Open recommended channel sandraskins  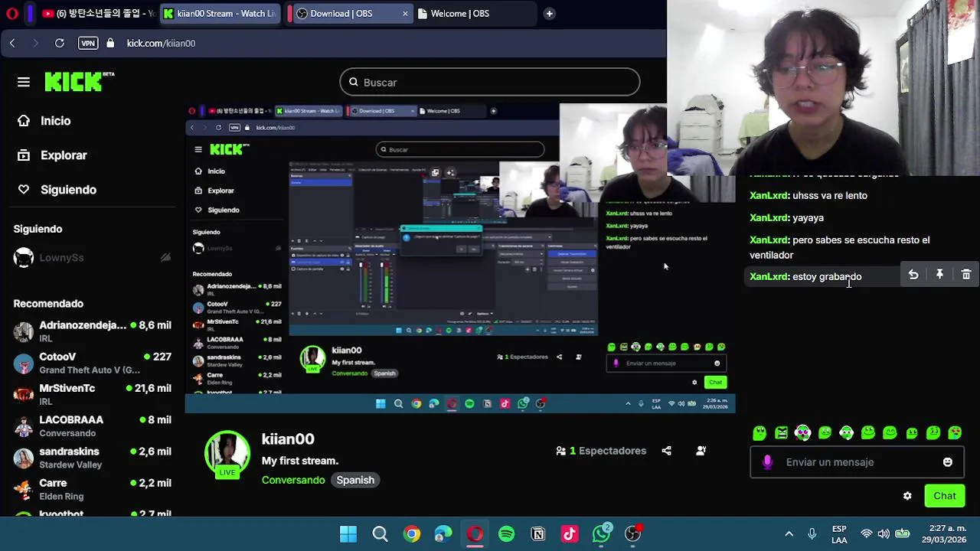[92, 458]
